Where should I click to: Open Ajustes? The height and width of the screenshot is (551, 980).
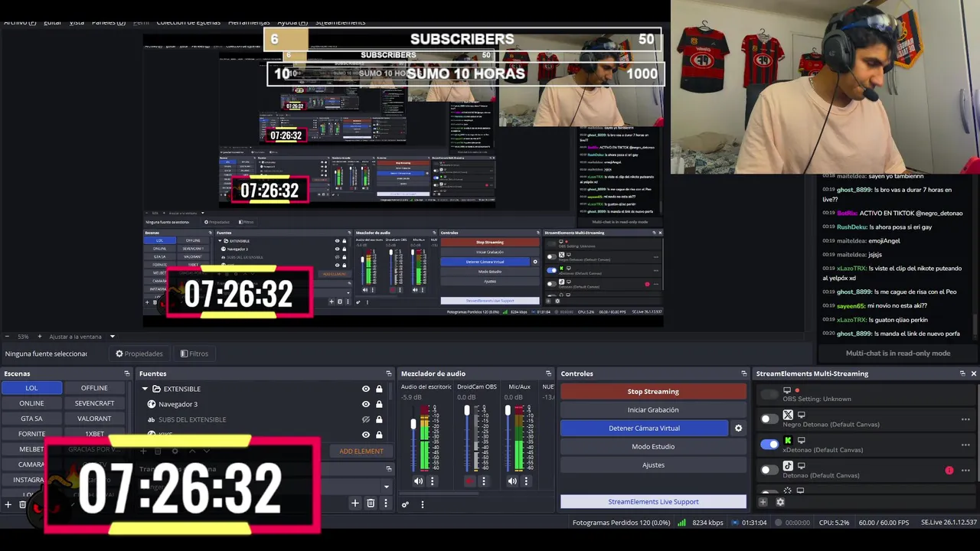pos(653,465)
